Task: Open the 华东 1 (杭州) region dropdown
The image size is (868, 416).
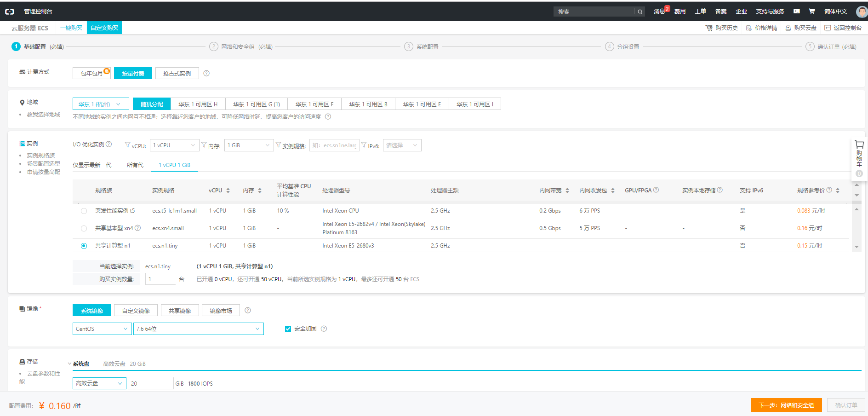Action: tap(101, 104)
